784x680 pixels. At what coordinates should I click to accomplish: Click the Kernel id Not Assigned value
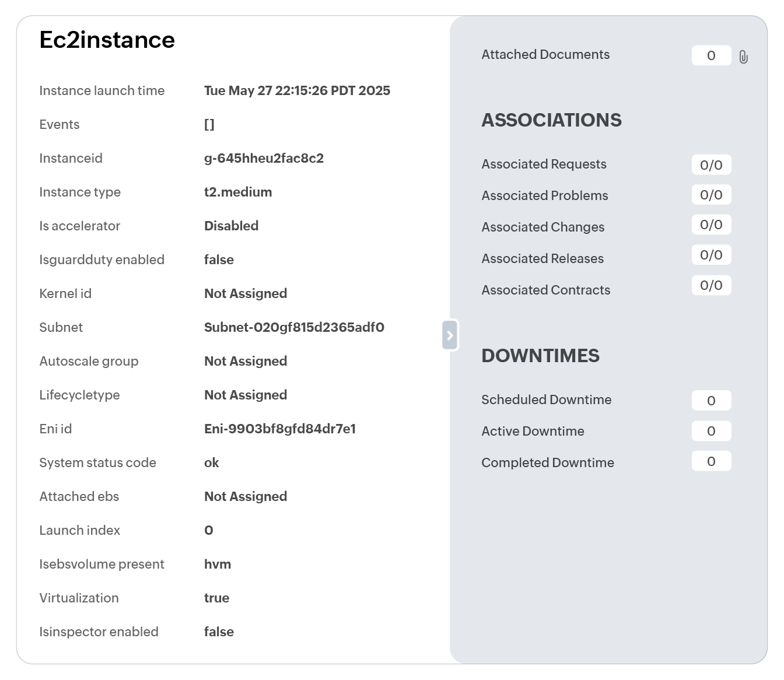pos(246,293)
